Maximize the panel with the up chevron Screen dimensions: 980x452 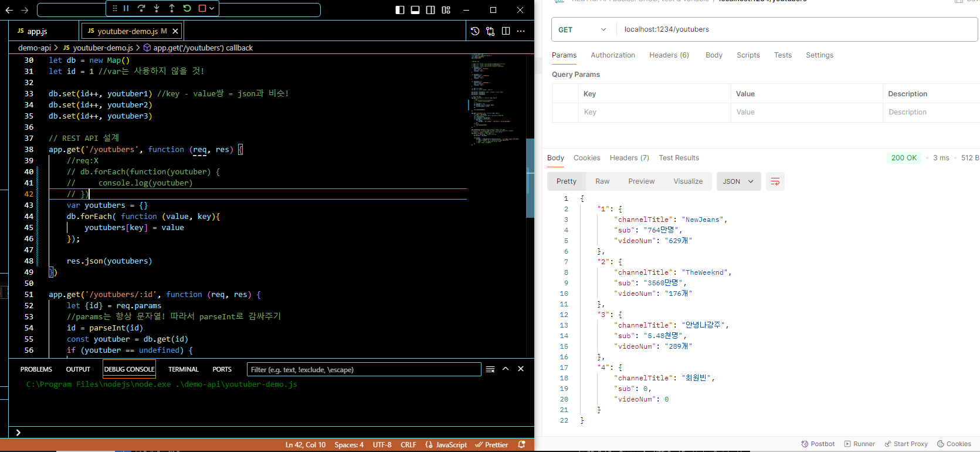(x=506, y=369)
